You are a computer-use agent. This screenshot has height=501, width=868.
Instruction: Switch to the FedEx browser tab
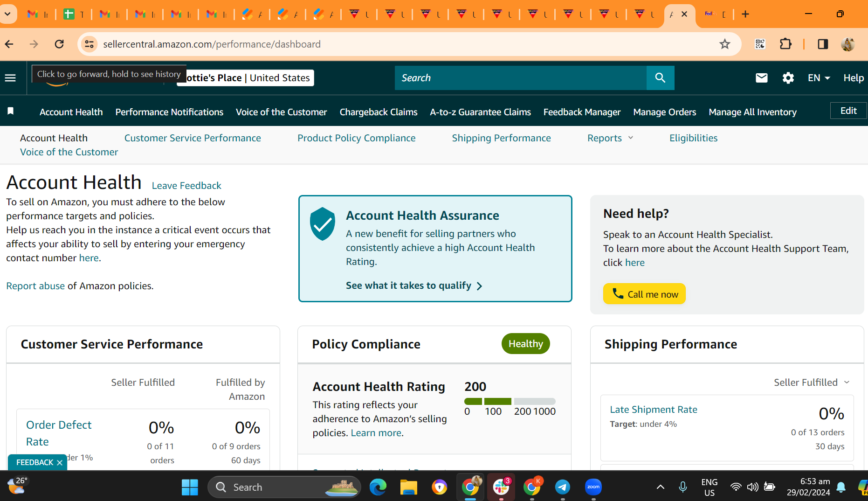point(715,14)
